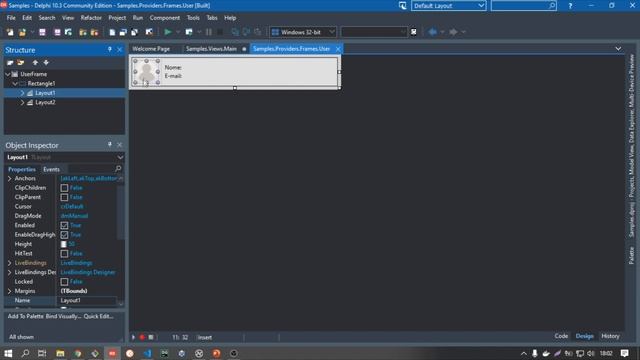This screenshot has width=640, height=360.
Task: Expand the Anchors property
Action: (x=9, y=178)
